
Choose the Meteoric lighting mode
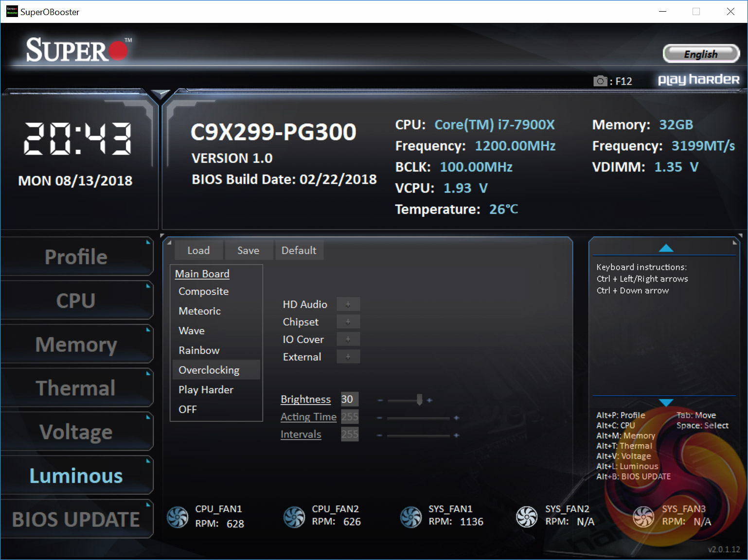216,311
